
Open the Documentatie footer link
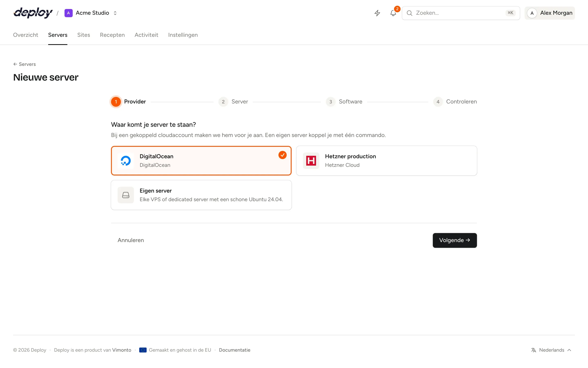click(x=234, y=350)
